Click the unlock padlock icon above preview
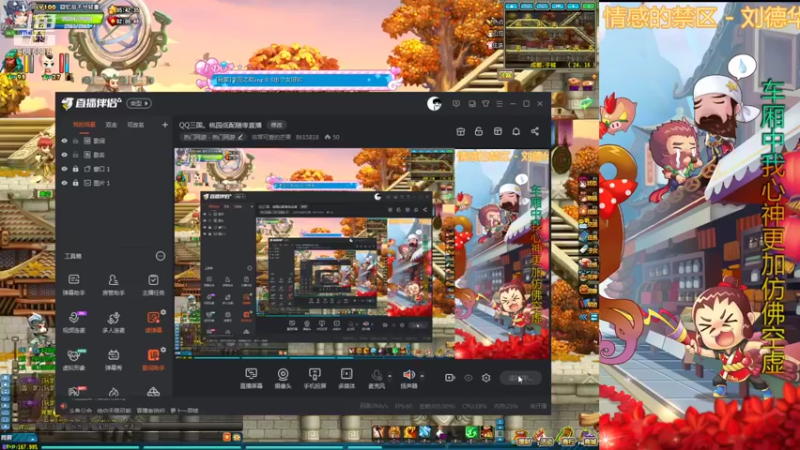This screenshot has height=450, width=800. point(479,131)
